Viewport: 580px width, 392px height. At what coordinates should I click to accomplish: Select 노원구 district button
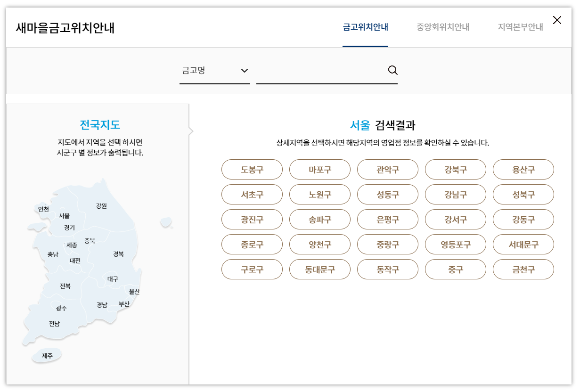(320, 195)
